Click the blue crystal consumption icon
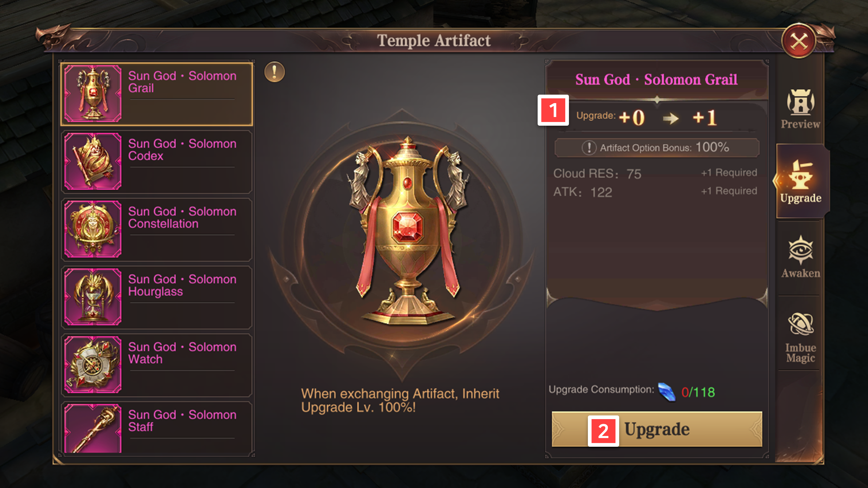 click(x=667, y=392)
